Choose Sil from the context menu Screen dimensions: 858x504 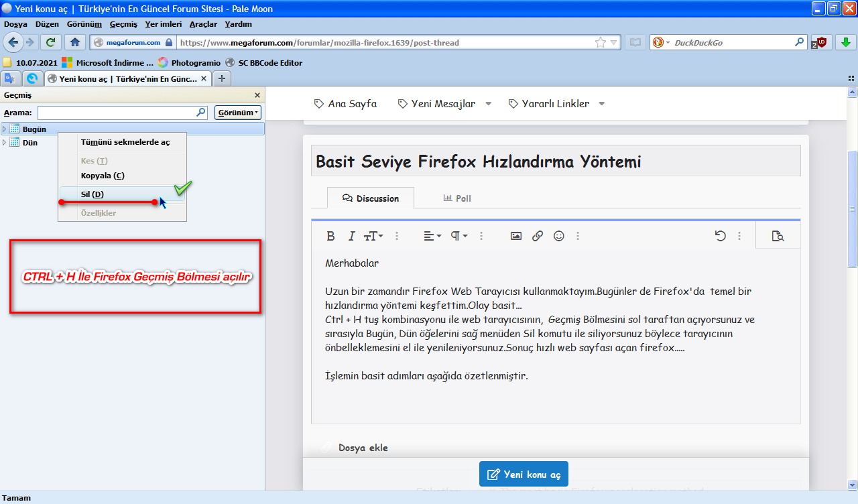[x=92, y=194]
